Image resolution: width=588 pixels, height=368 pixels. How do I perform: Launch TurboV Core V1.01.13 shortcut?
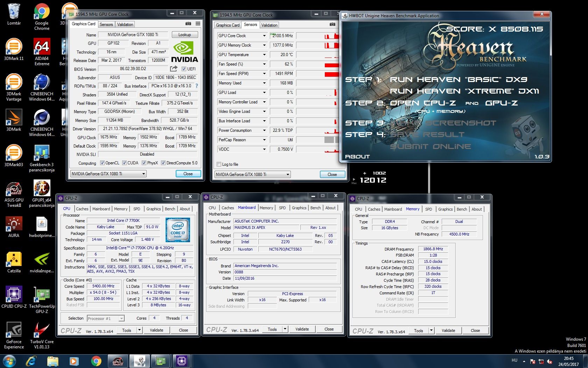[42, 335]
